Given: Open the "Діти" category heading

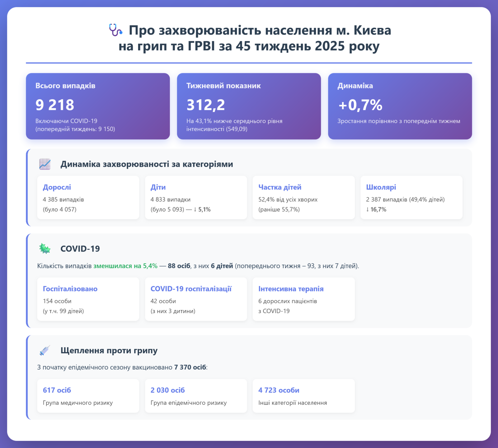Looking at the screenshot, I should pos(158,187).
